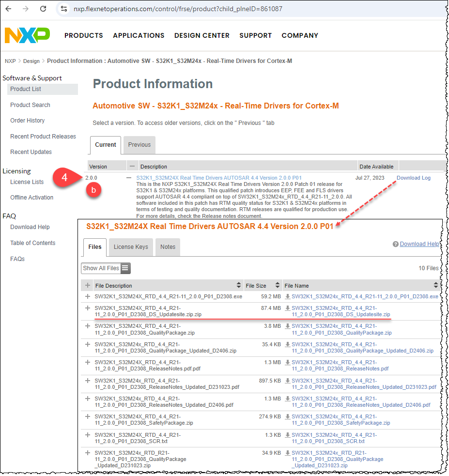Click download arrow icon for SCR.txt

[x=288, y=435]
